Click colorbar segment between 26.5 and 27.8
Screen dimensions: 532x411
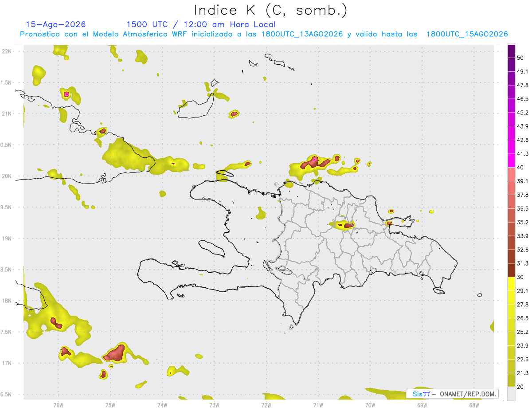[512, 311]
